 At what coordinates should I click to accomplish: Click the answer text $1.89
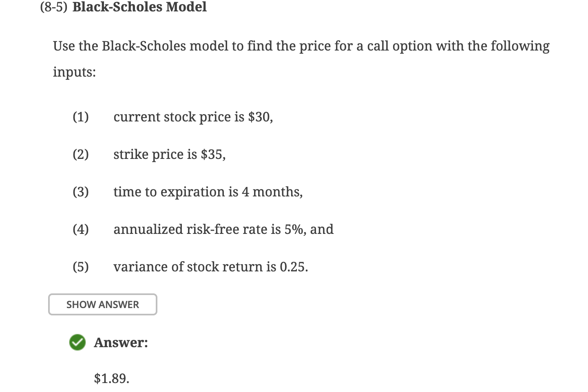111,379
